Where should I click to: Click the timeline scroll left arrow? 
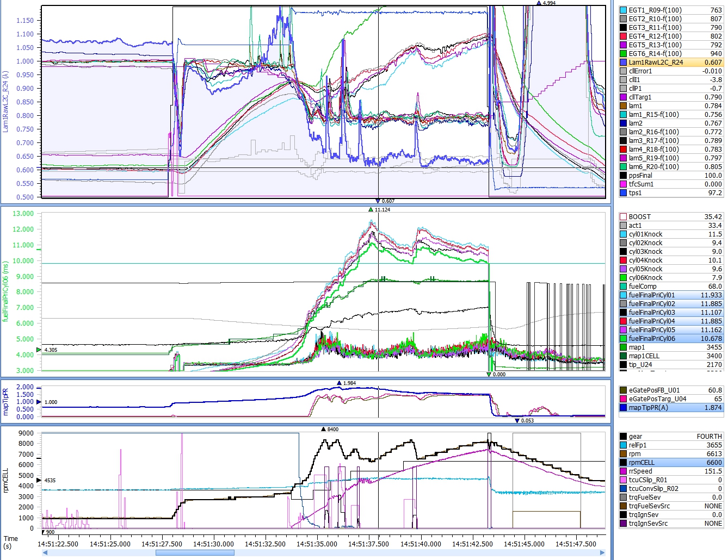[45, 553]
